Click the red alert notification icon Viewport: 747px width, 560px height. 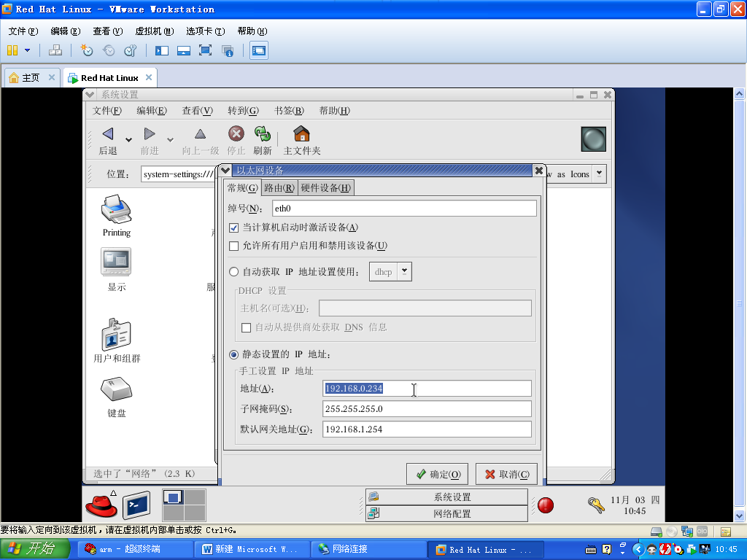[x=546, y=505]
